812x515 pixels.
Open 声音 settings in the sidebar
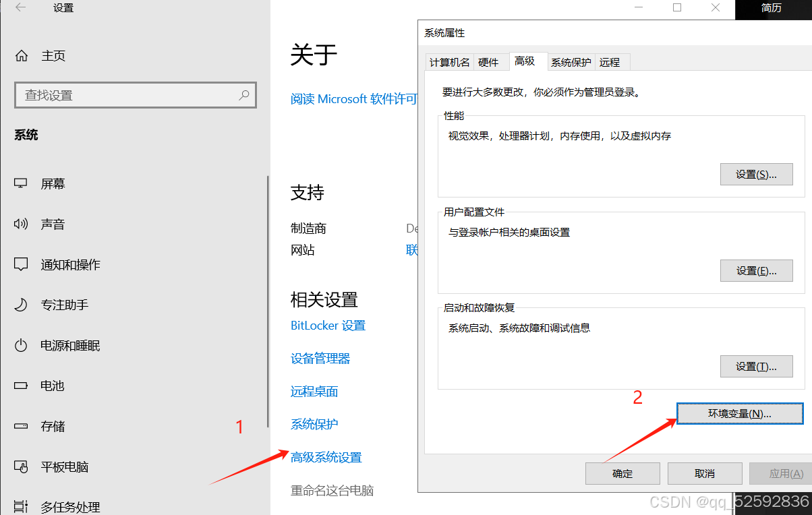53,224
